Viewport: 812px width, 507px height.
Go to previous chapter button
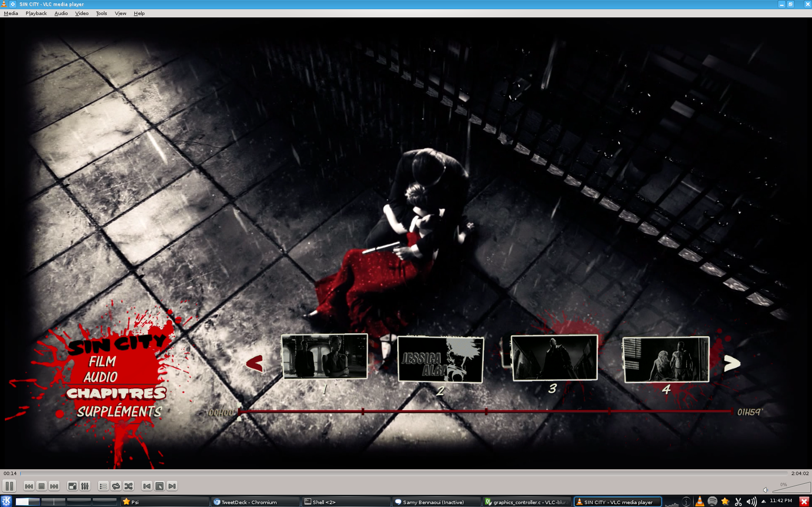tap(147, 486)
